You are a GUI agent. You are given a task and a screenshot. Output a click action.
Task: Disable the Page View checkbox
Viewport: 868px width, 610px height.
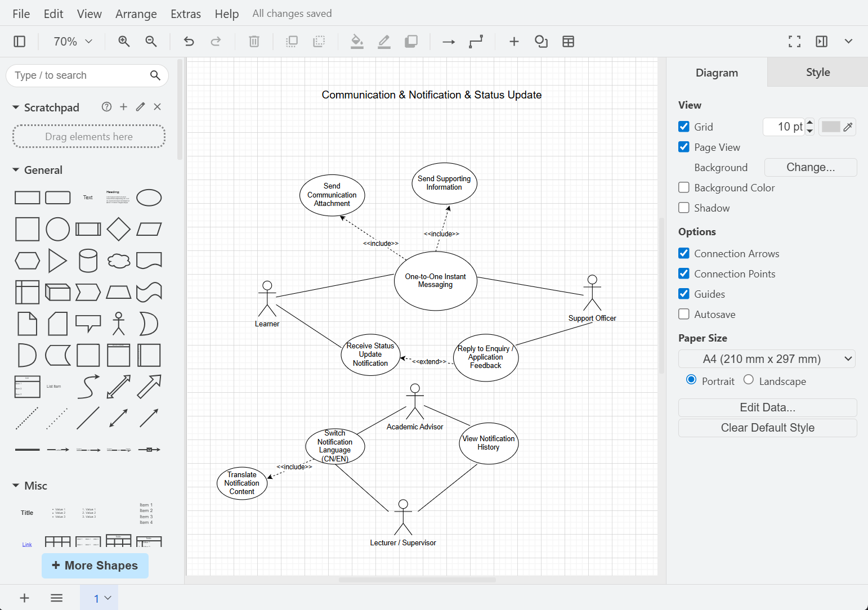[x=684, y=147]
